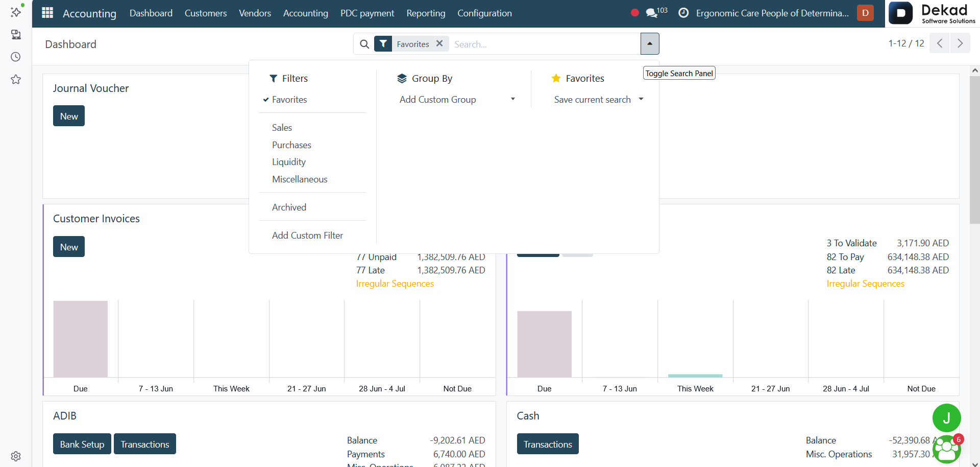Enable the Sales filter
Screen dimensions: 980x467
coord(282,128)
